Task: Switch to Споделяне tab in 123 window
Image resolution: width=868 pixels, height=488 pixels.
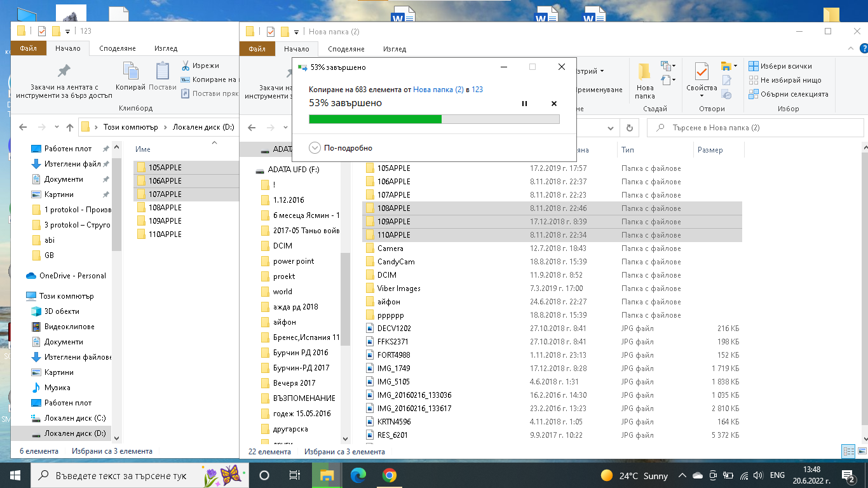Action: point(118,48)
